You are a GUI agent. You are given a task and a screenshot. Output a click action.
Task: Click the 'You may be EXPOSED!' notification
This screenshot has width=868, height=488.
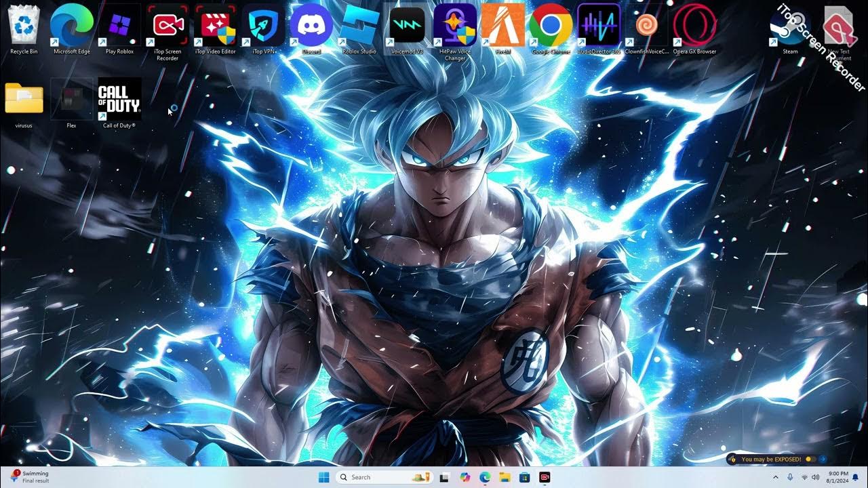[x=776, y=459]
